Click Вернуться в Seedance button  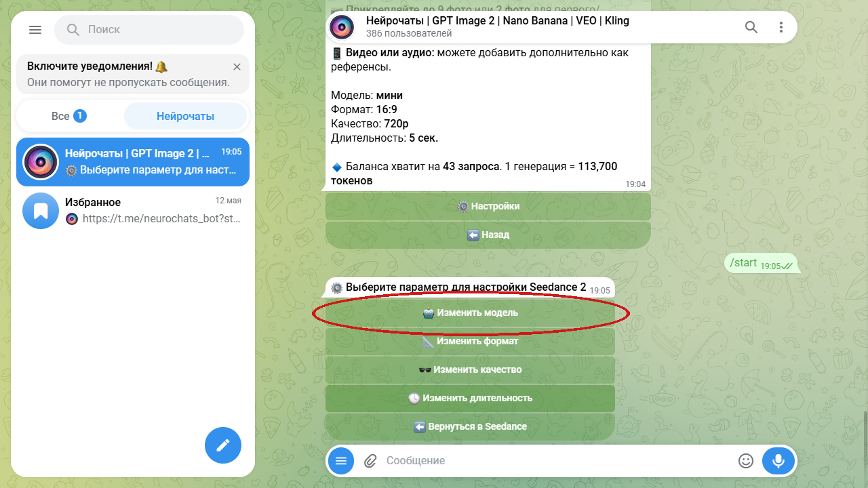click(470, 427)
